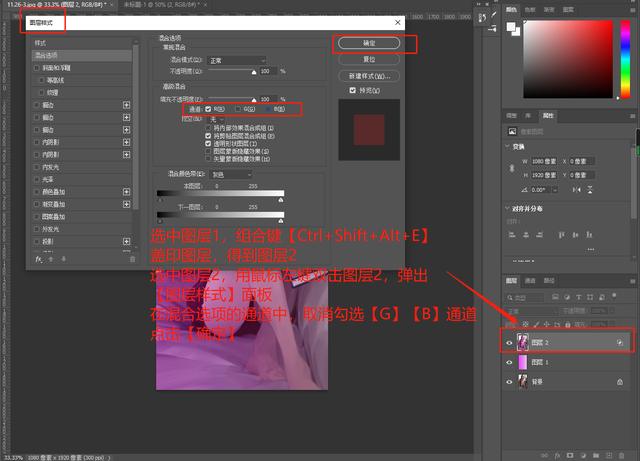Click the plus icon beside 投影
Screen dimensions: 640x461
tap(126, 241)
